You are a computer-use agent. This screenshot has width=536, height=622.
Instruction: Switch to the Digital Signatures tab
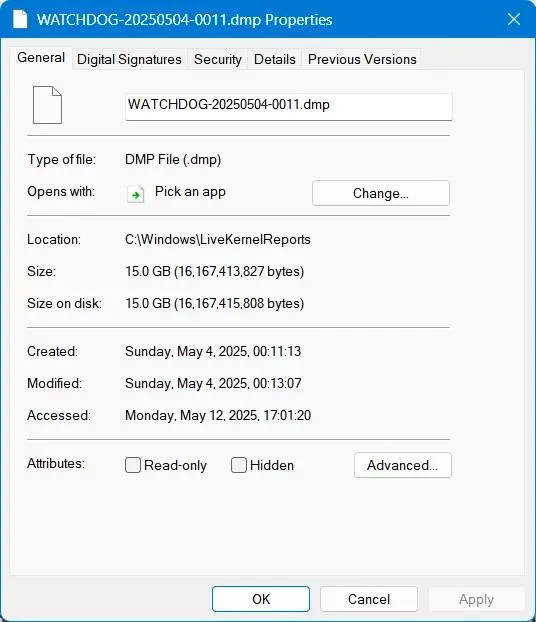pos(129,60)
